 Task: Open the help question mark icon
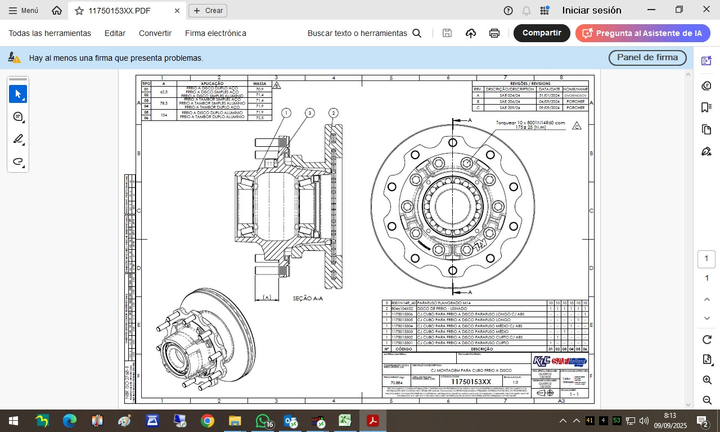[x=508, y=9]
